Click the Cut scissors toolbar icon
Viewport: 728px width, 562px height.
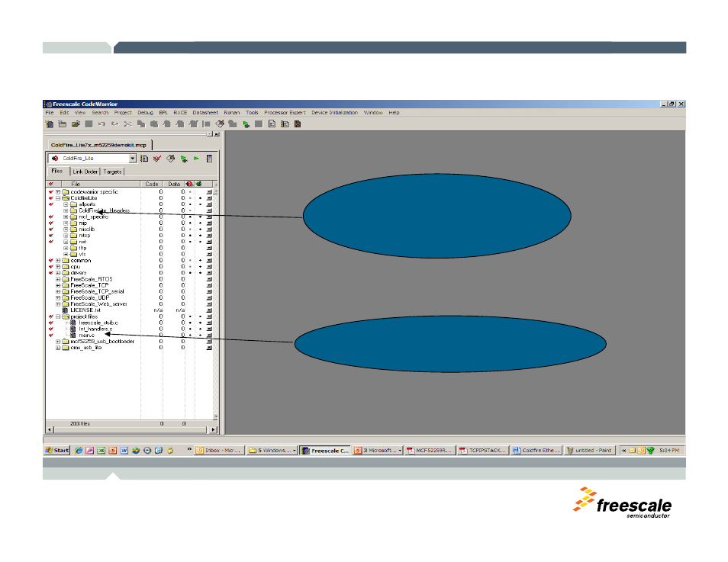(127, 124)
